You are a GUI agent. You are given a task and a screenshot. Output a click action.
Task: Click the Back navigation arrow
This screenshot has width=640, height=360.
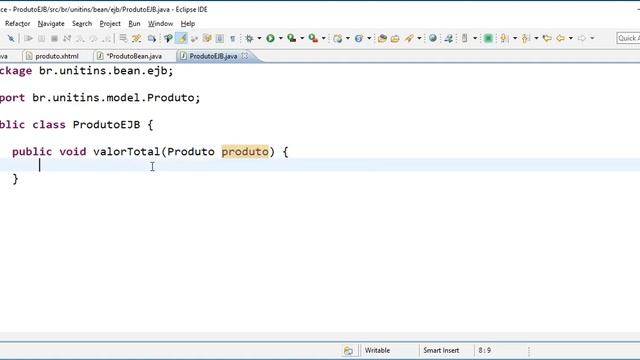click(561, 38)
